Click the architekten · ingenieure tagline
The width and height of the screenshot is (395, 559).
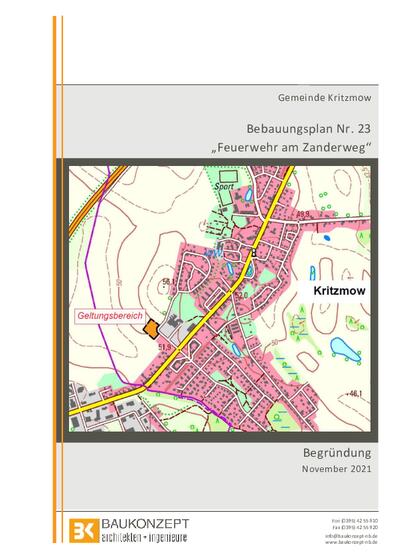[x=144, y=537]
